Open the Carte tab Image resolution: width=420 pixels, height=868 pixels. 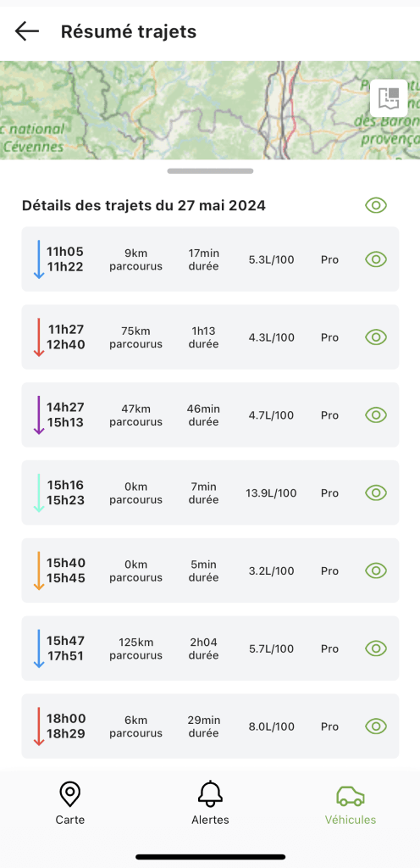tap(70, 804)
